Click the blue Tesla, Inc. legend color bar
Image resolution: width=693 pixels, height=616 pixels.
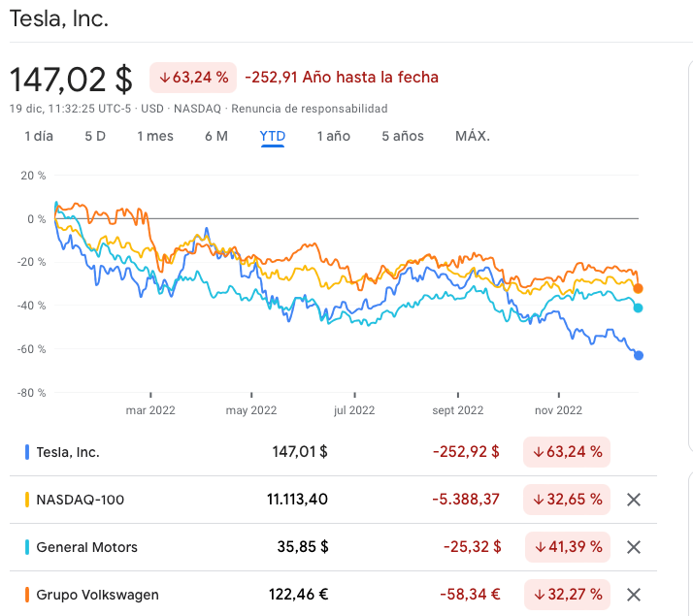tap(26, 451)
